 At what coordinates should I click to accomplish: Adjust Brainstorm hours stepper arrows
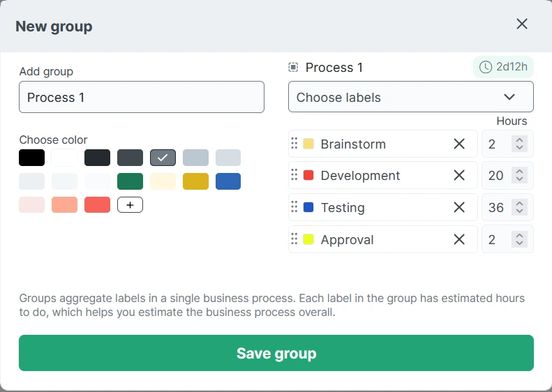tap(519, 144)
